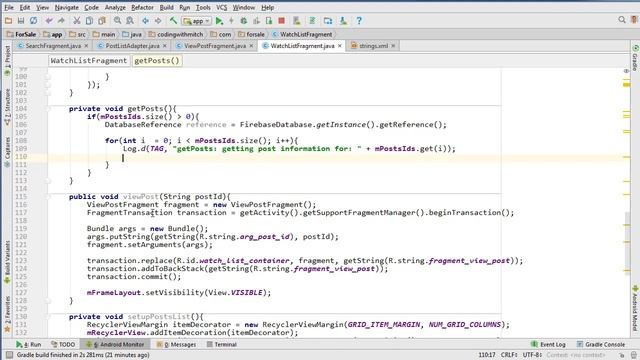The image size is (640, 360).
Task: Open the Refactor menu
Action: pyautogui.click(x=142, y=7)
